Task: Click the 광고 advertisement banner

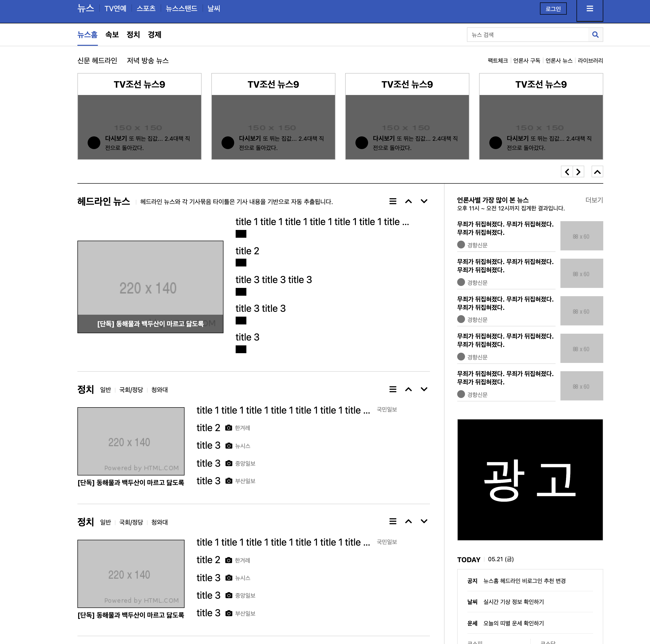Action: [530, 479]
